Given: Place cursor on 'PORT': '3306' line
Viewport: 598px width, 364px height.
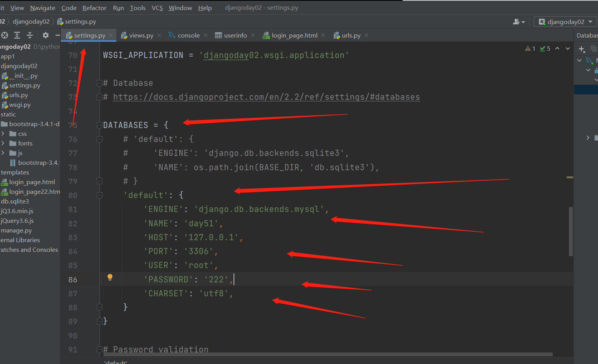Looking at the screenshot, I should [180, 251].
